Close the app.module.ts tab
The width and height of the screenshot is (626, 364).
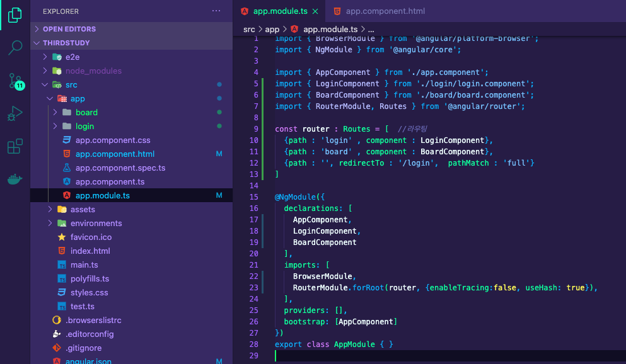pyautogui.click(x=315, y=11)
